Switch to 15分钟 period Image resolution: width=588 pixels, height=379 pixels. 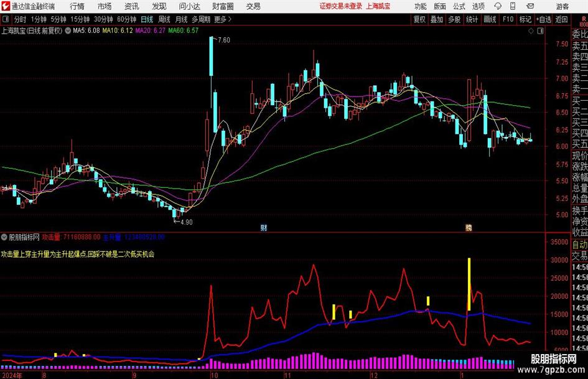click(x=80, y=19)
